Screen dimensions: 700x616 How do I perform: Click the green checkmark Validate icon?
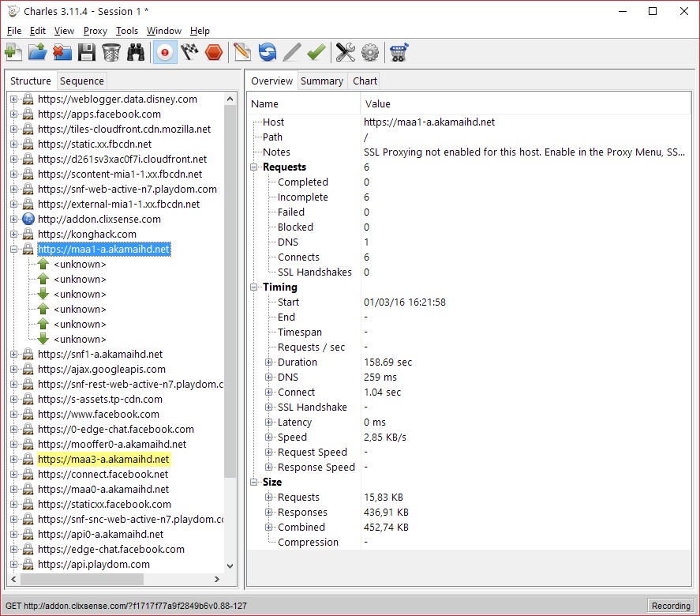coord(316,53)
